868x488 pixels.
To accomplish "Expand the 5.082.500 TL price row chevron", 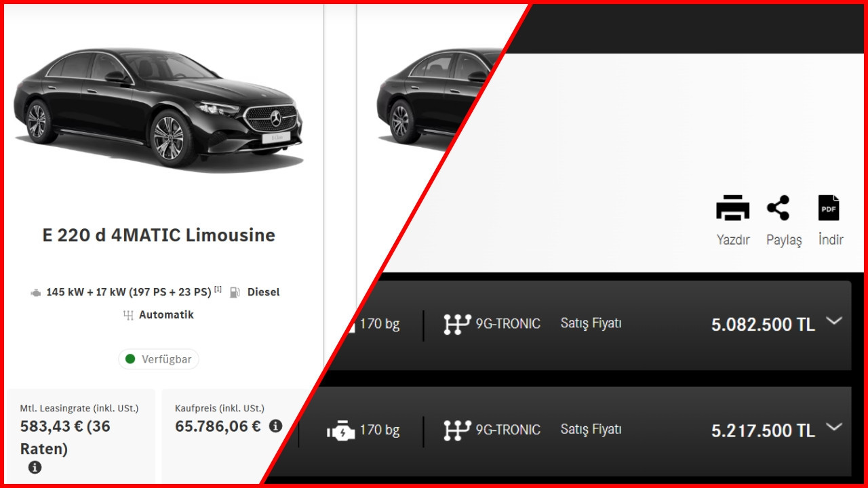I will [834, 321].
